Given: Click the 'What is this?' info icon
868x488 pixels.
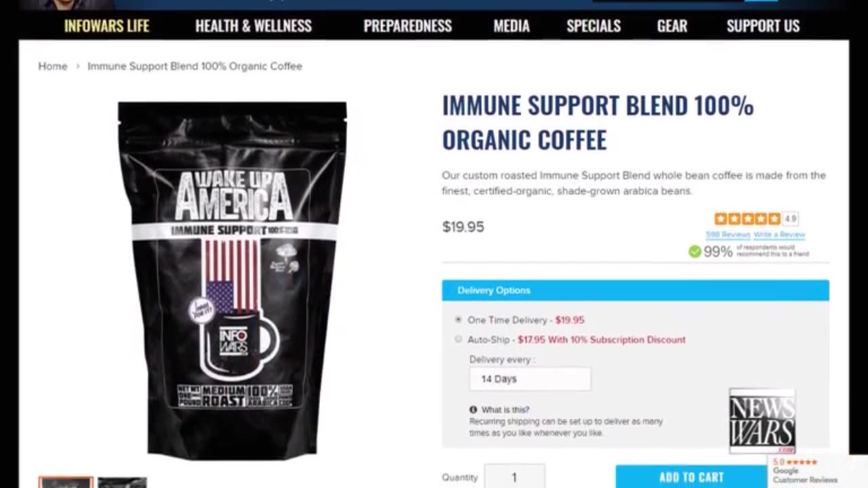Looking at the screenshot, I should [x=473, y=409].
